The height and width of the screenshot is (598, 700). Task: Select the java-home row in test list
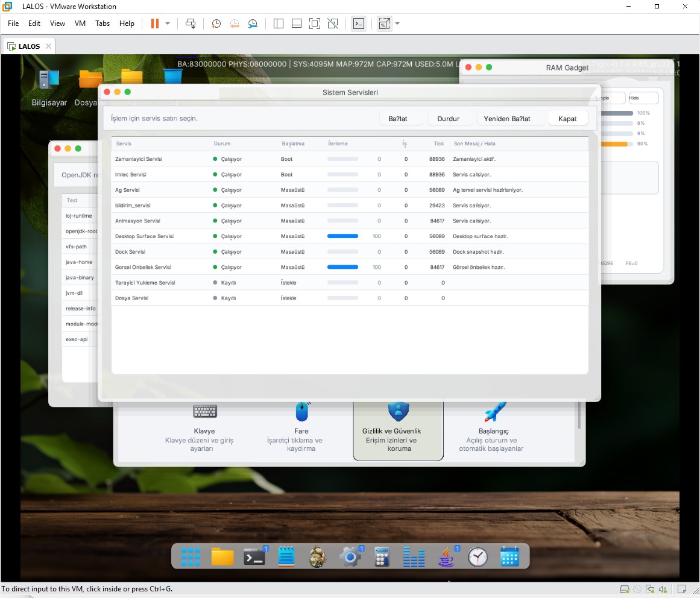tap(80, 262)
